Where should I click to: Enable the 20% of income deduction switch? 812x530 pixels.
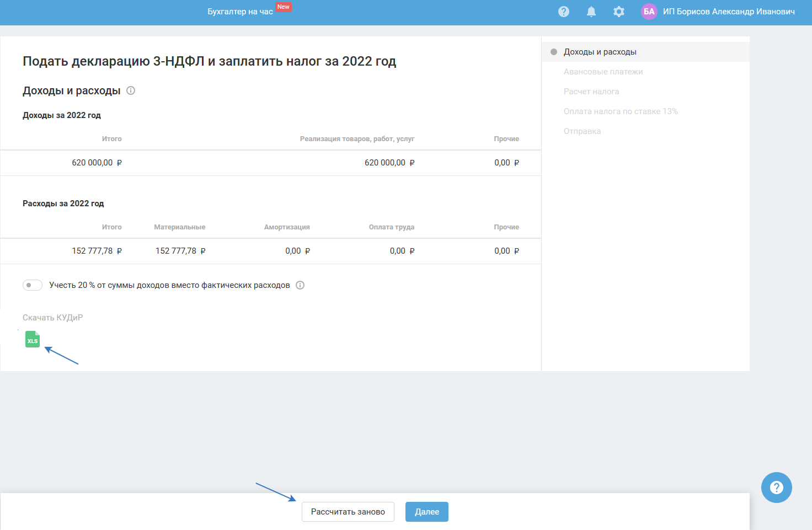coord(33,285)
